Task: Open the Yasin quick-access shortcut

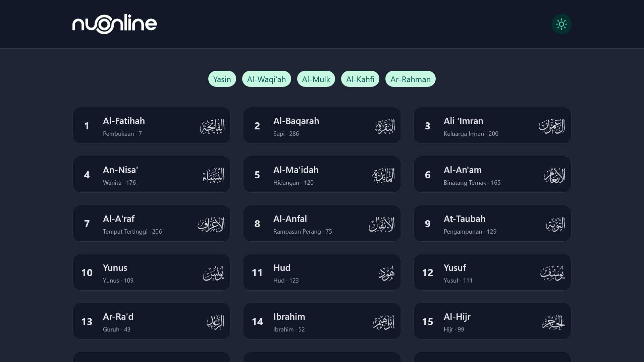Action: 222,79
